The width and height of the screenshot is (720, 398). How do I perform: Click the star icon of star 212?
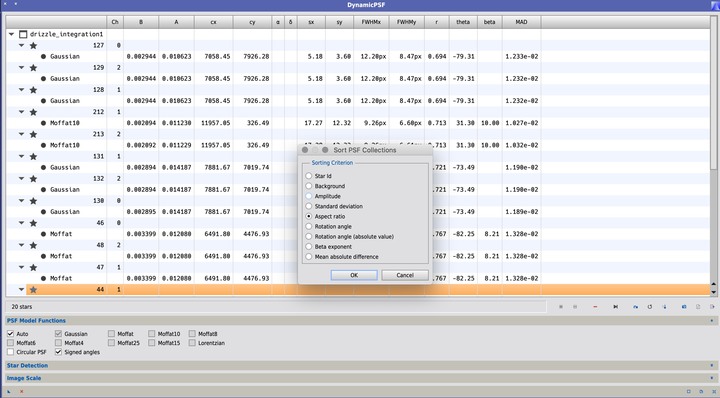[x=33, y=112]
